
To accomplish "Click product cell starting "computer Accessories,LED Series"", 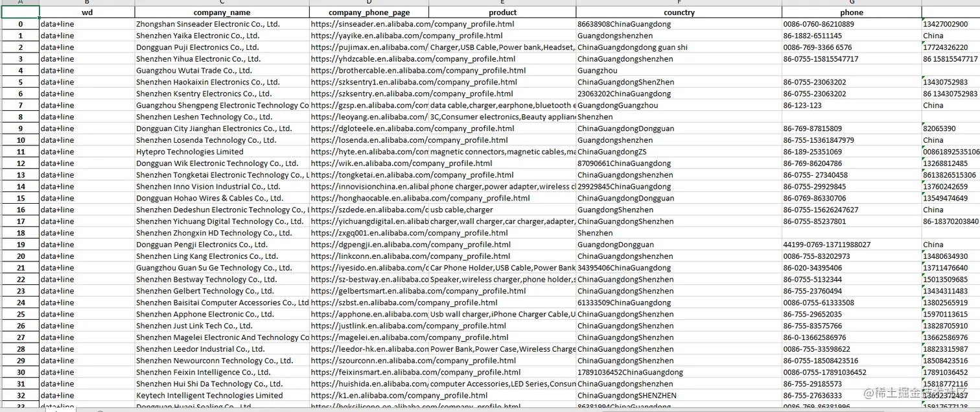I will (x=502, y=384).
